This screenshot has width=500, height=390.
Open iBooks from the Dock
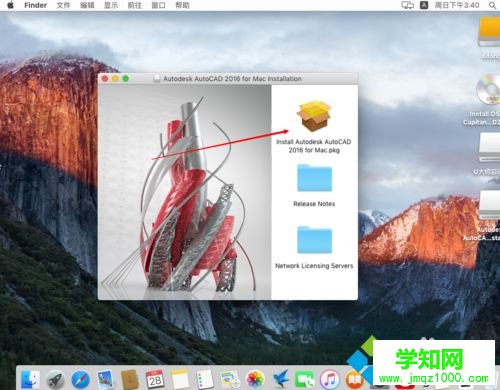[x=354, y=379]
